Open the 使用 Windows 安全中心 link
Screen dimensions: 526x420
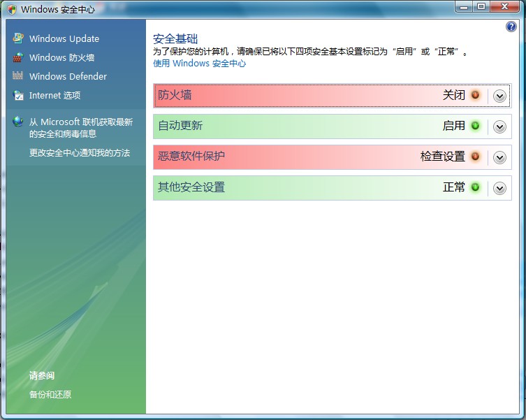pos(199,63)
